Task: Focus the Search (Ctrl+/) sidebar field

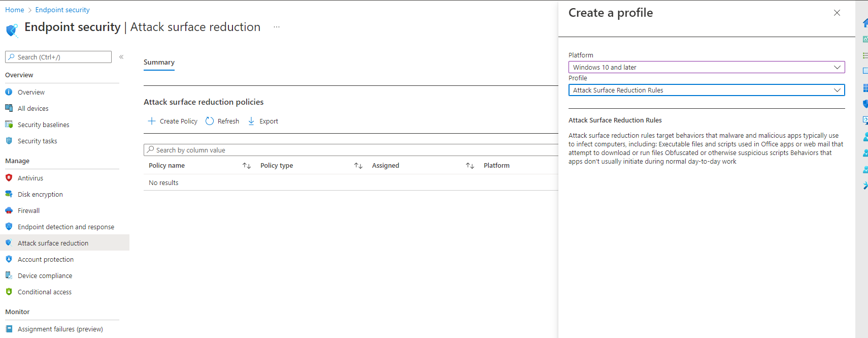Action: 58,57
